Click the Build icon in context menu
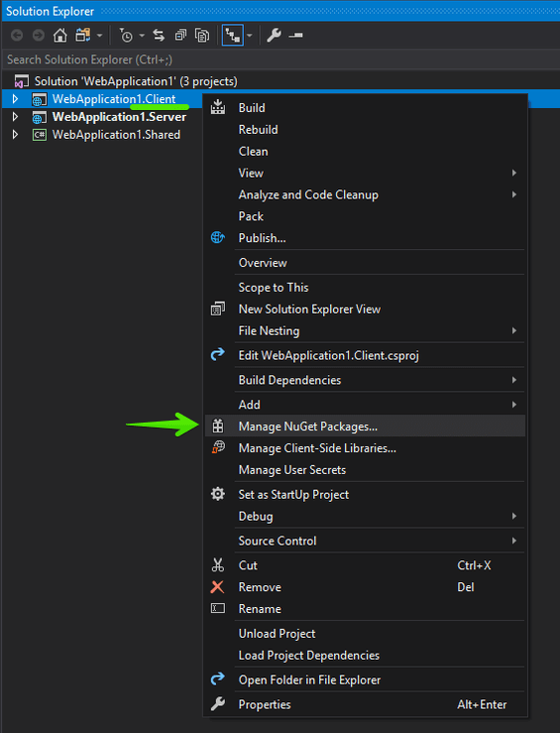The width and height of the screenshot is (560, 733). click(218, 107)
